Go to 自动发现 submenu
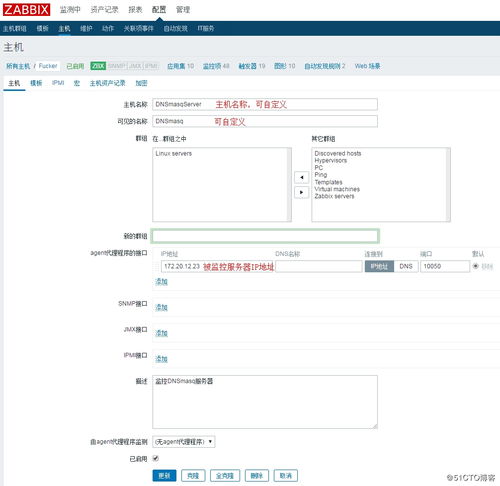The width and height of the screenshot is (500, 486). click(175, 29)
